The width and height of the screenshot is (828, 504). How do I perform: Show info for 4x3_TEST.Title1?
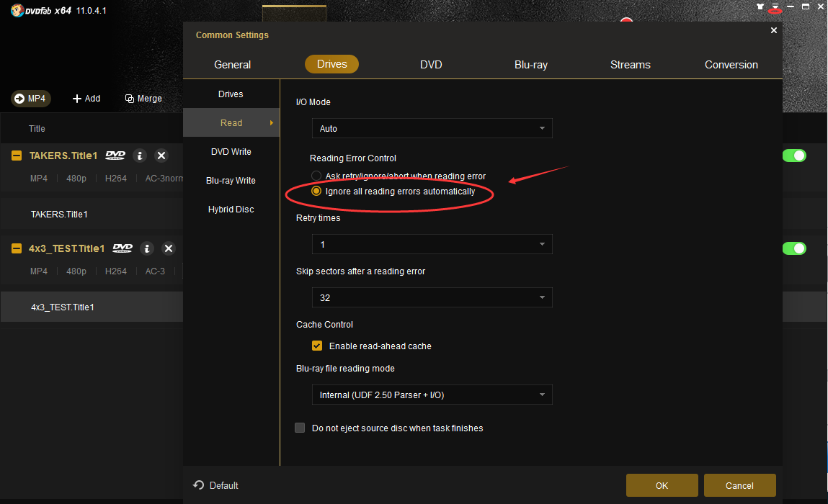147,248
